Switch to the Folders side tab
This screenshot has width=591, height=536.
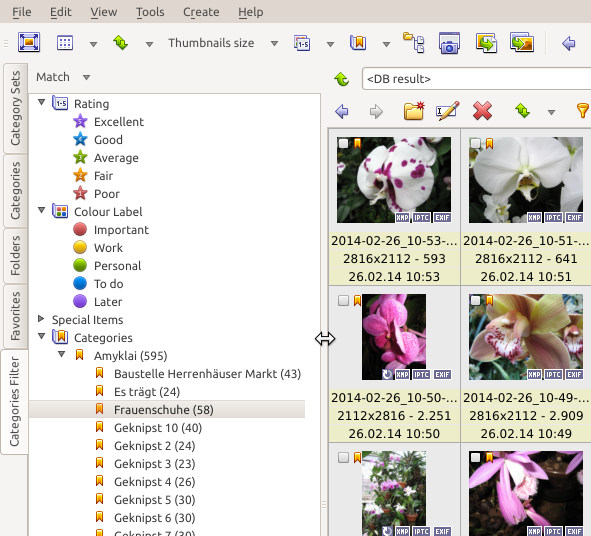click(15, 256)
